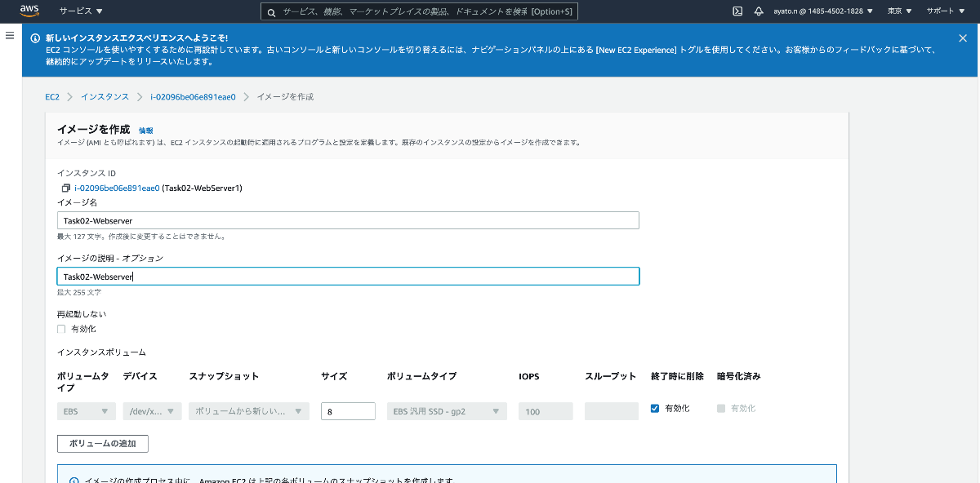
Task: Click the インスタンスボリューム section label
Action: (101, 352)
